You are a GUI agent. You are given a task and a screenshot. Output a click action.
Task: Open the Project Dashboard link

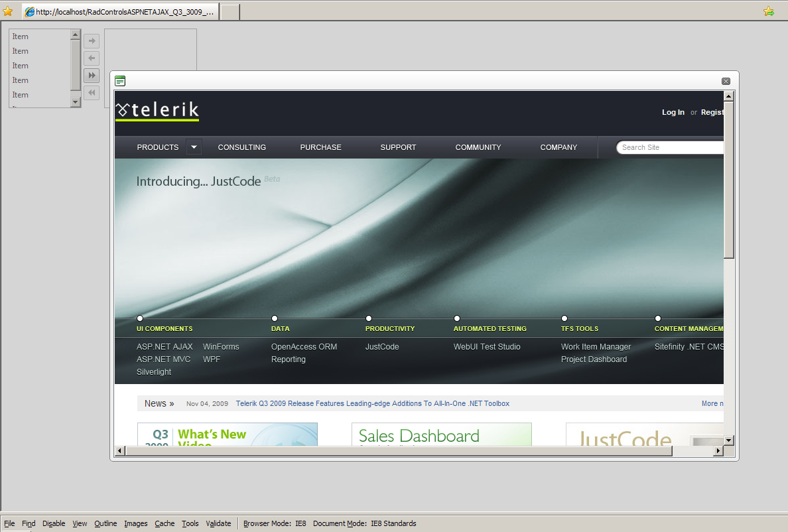click(x=594, y=359)
